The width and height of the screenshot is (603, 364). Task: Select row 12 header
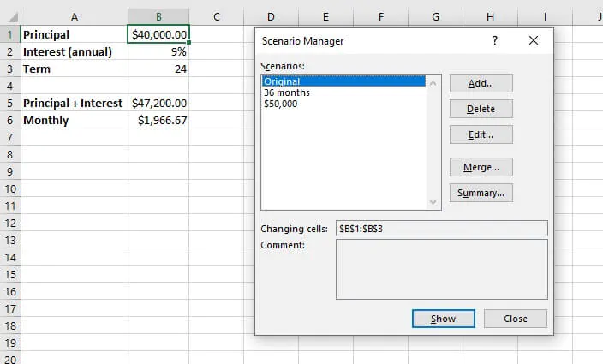pos(10,223)
